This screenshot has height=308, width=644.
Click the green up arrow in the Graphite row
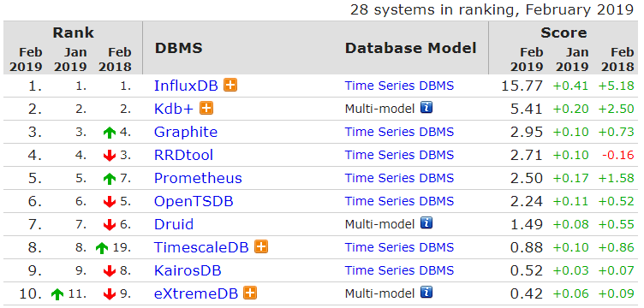click(110, 132)
